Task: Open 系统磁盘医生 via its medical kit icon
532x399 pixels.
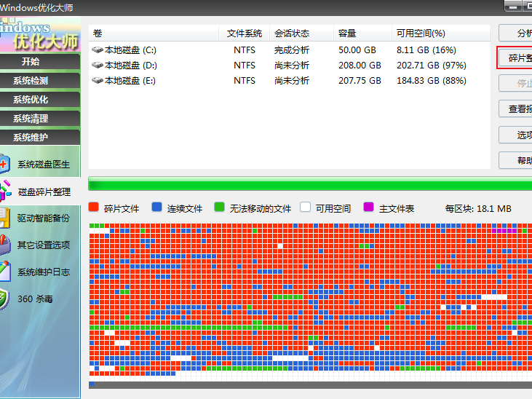Action: pyautogui.click(x=5, y=165)
